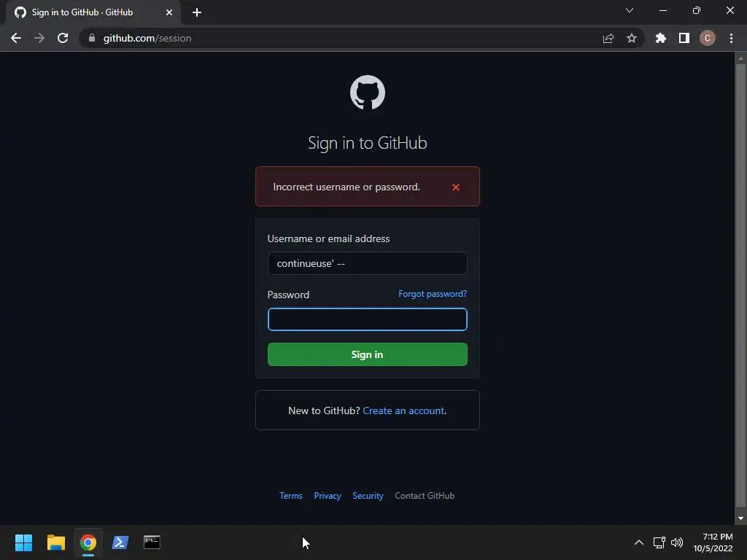Click the GitHub Octocat logo

368,93
